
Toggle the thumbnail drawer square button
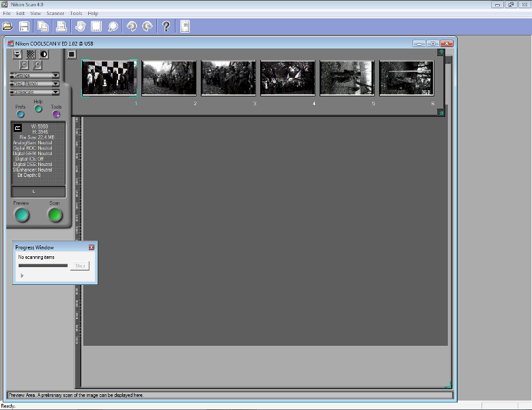pos(72,54)
